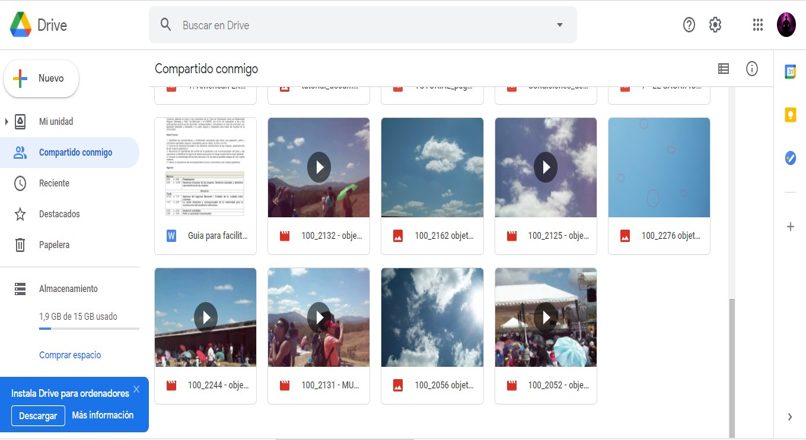
Task: Click the video file icon of 100_2244
Action: pos(171,386)
